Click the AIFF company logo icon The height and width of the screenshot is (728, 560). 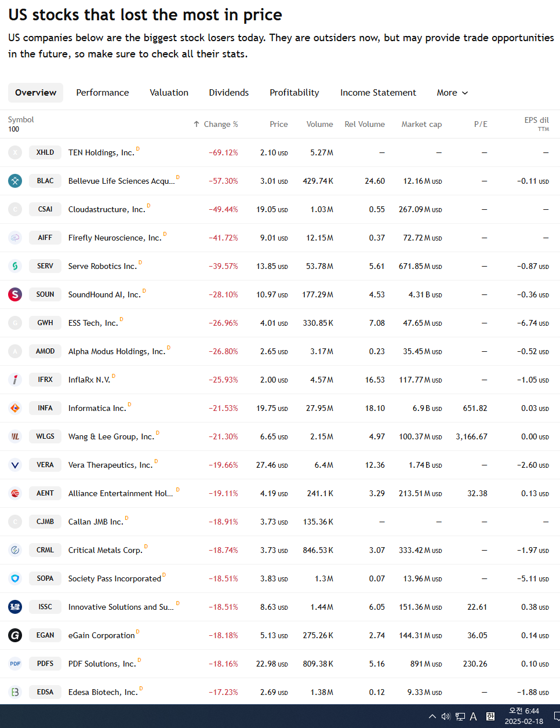pyautogui.click(x=15, y=238)
